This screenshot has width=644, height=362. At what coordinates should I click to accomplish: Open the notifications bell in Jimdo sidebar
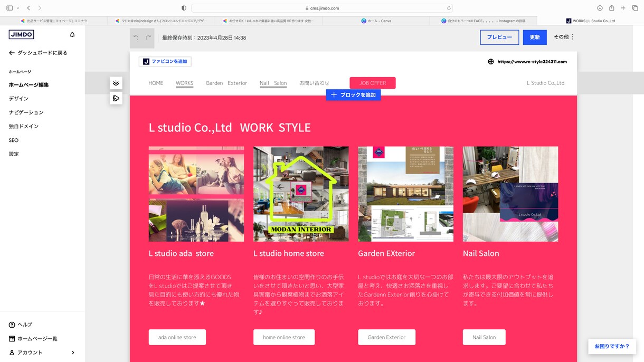click(72, 35)
